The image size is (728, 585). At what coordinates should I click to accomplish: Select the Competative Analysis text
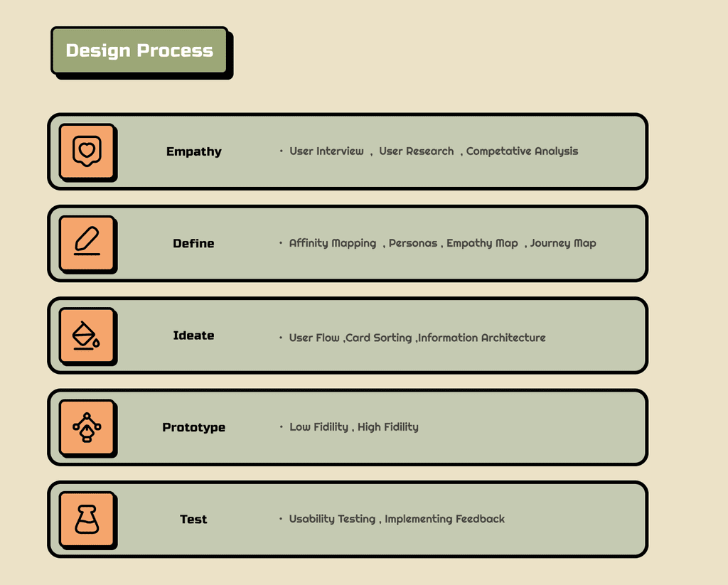(x=522, y=151)
